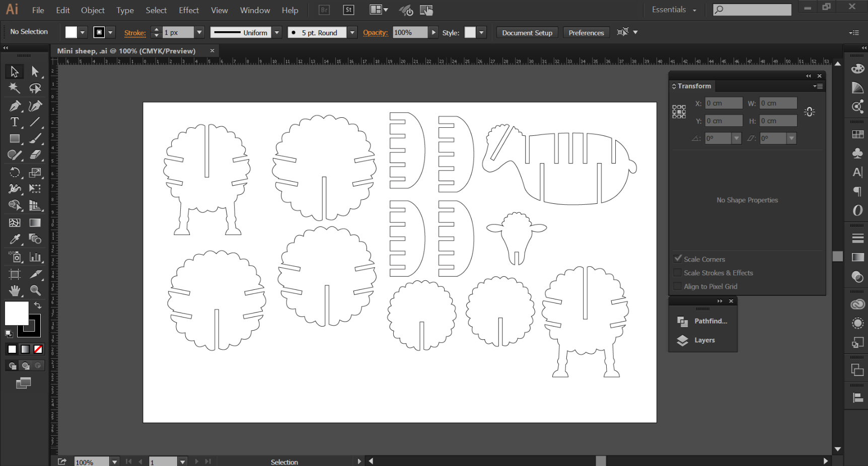Select the Magic Wand tool
Image resolution: width=868 pixels, height=466 pixels.
coord(14,89)
